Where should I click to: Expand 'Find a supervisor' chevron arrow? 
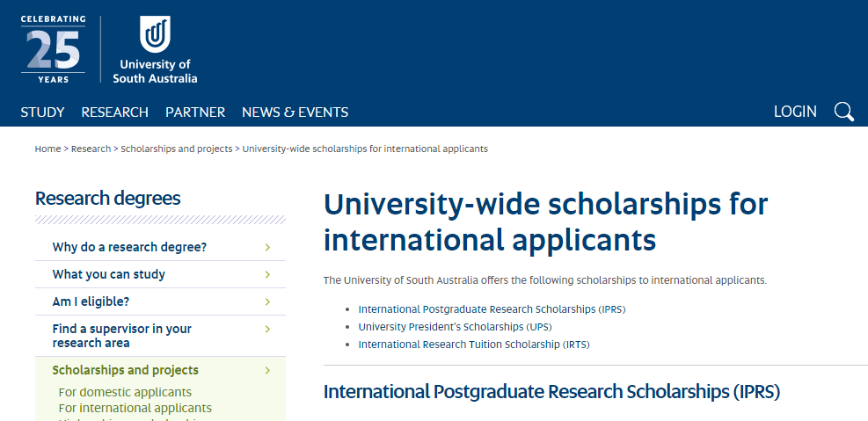pos(267,329)
